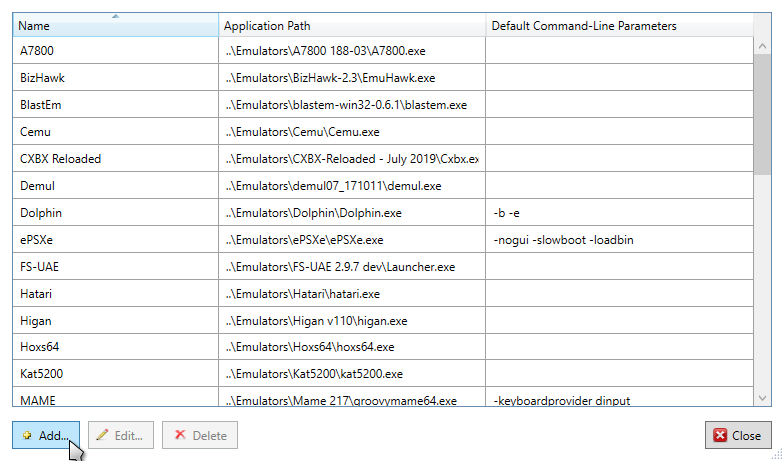Screen dimensions: 784x461
Task: Select the MAME emulator row
Action: 383,397
